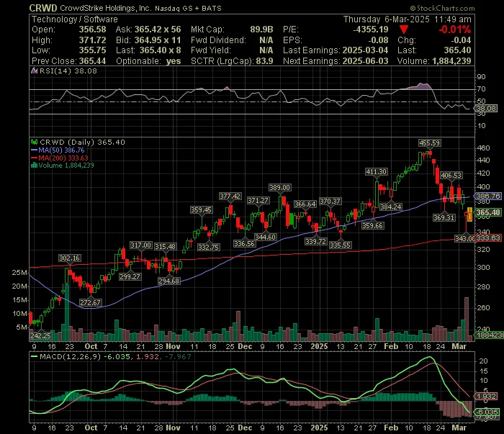Click the 317.00 price label
The height and width of the screenshot is (434, 504).
141,245
